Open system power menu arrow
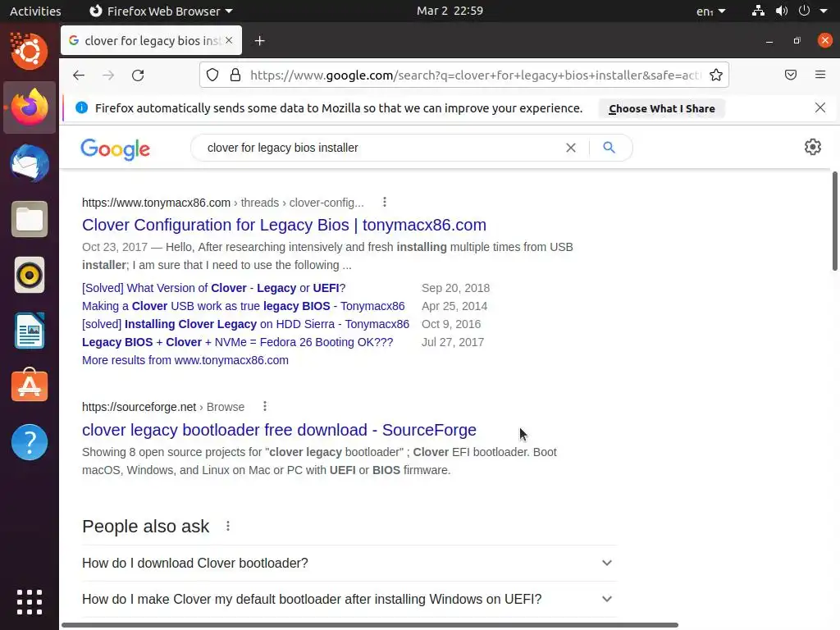Viewport: 840px width, 630px height. click(x=824, y=11)
